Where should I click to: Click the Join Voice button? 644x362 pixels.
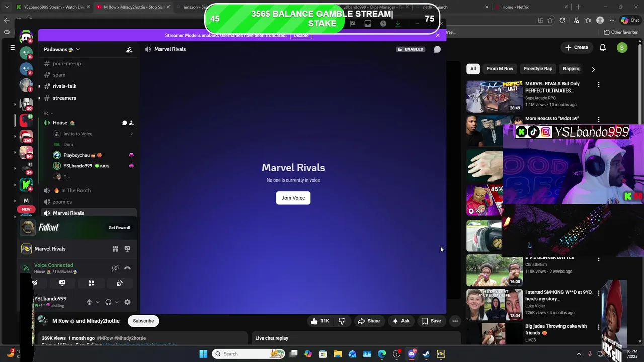click(293, 198)
